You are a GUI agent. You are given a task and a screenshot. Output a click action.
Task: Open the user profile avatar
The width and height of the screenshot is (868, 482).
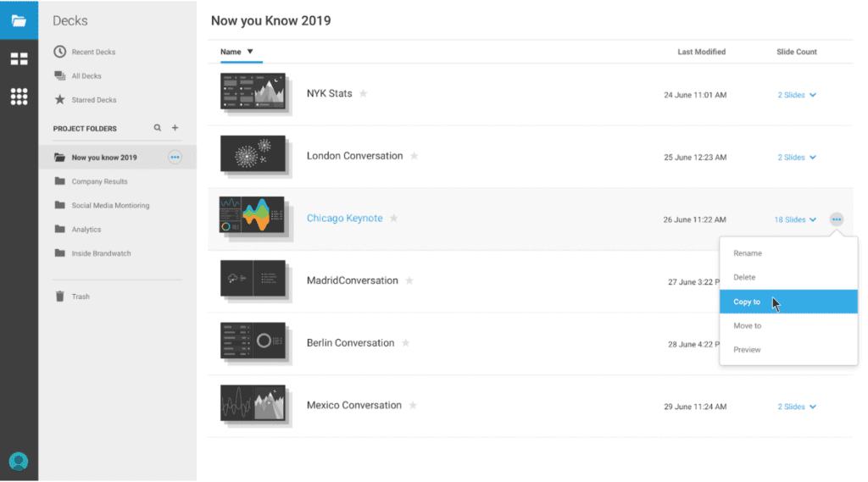pyautogui.click(x=19, y=461)
